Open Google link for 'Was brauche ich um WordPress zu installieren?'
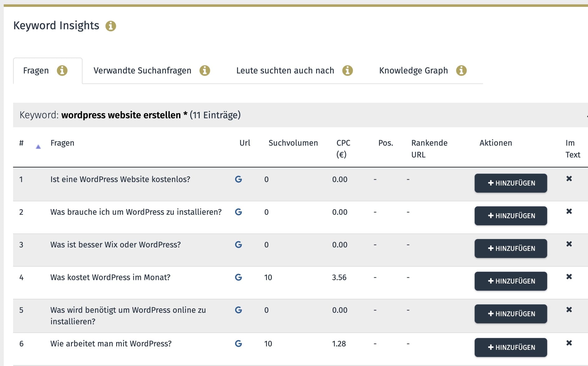The height and width of the screenshot is (366, 588). [x=238, y=212]
